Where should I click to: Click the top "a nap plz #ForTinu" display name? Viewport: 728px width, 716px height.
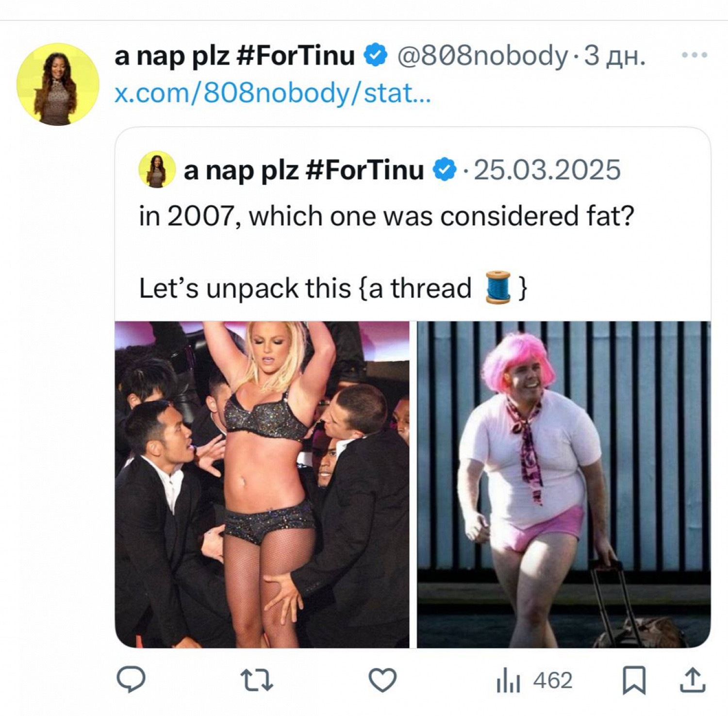(234, 55)
